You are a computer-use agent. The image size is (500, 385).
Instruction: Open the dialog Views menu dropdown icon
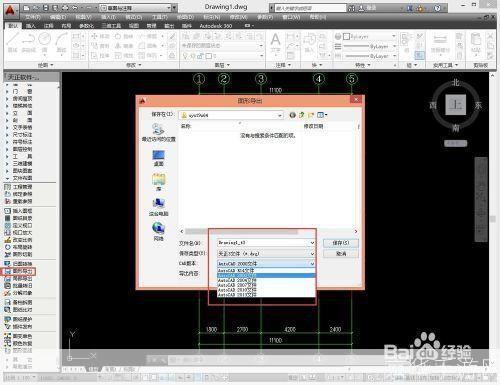(322, 115)
